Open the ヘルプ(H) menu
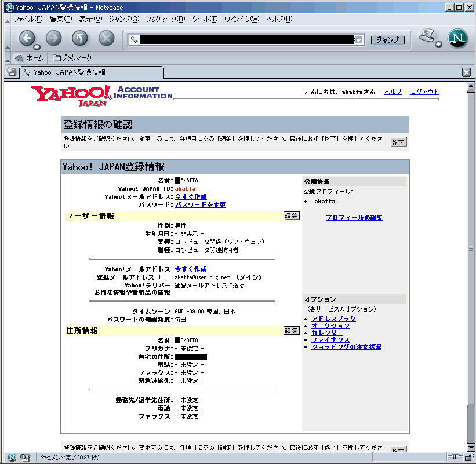 [279, 19]
